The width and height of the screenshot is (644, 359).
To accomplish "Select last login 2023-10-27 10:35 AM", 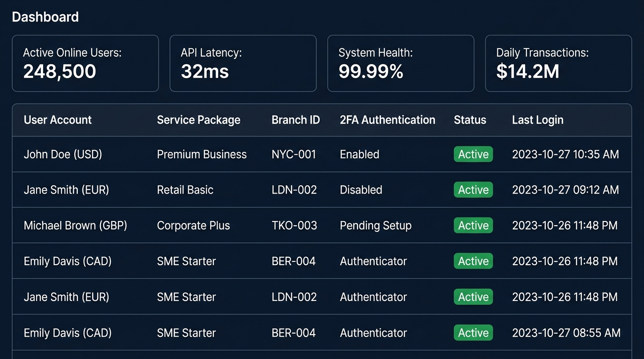I will (565, 154).
